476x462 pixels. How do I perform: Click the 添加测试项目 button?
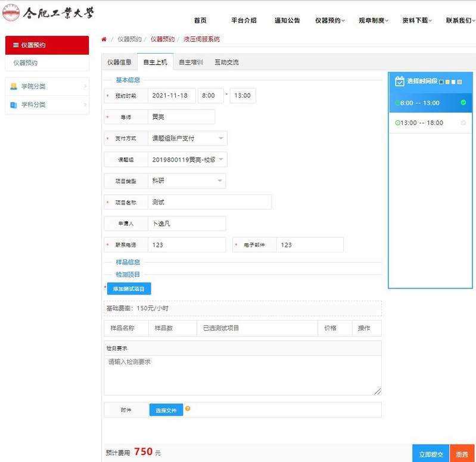coord(129,289)
